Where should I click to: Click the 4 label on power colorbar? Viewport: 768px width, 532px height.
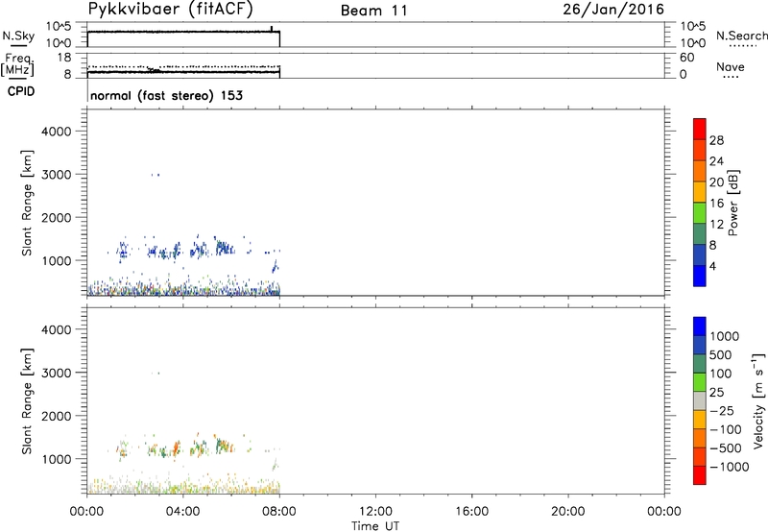pos(712,267)
